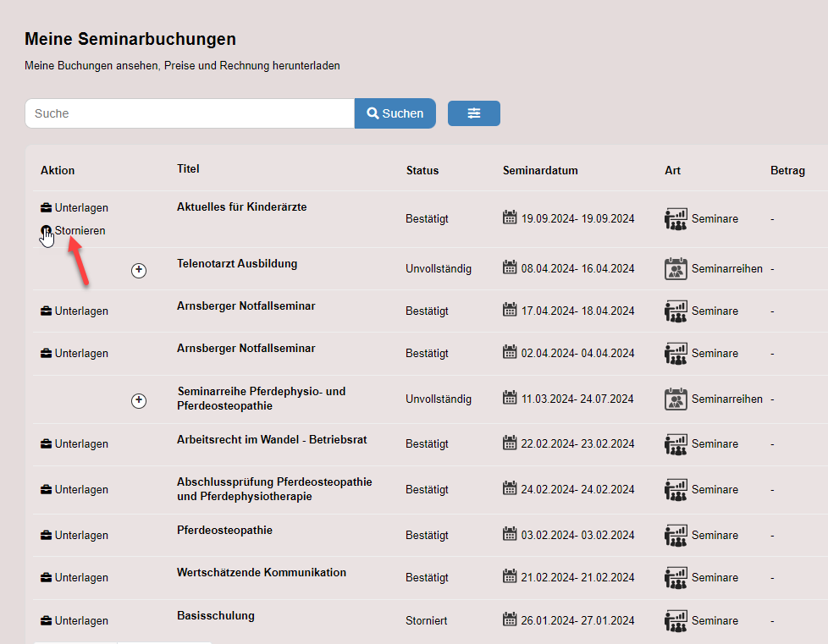Click Seminare presentation icon for Kinderärzte row
This screenshot has height=644, width=828.
pyautogui.click(x=676, y=218)
